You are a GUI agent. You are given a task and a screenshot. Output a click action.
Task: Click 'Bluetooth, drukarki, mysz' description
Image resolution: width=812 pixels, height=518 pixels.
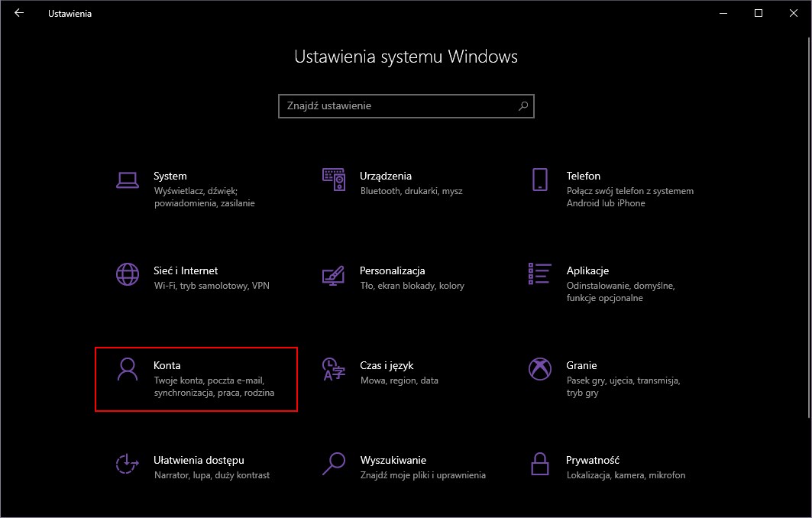point(411,191)
